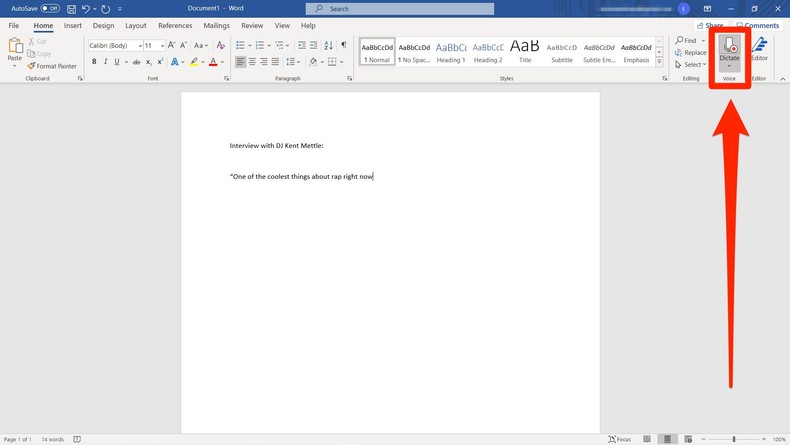This screenshot has width=790, height=445.
Task: Toggle AutoSave switch
Action: [50, 9]
